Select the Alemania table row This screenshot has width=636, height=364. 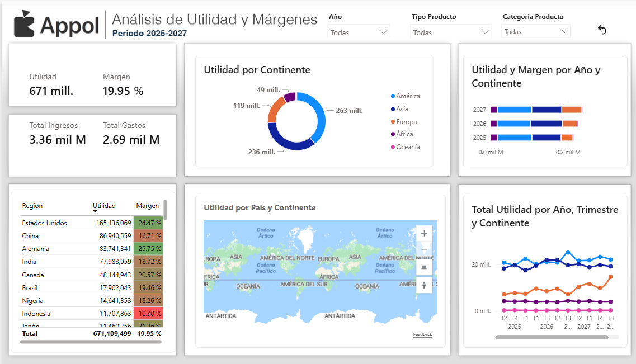point(91,248)
